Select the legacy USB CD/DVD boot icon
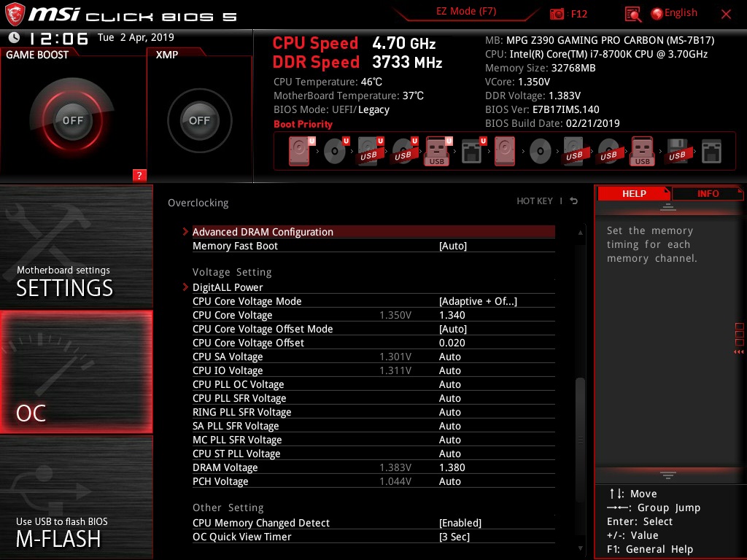This screenshot has width=747, height=560. coord(609,152)
